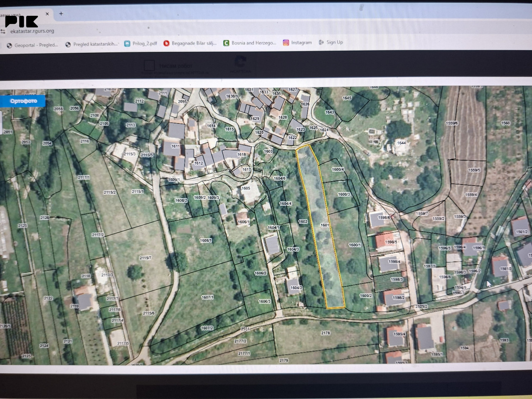Image resolution: width=532 pixels, height=399 pixels.
Task: Select parcel 1605 on the map
Action: 246,188
